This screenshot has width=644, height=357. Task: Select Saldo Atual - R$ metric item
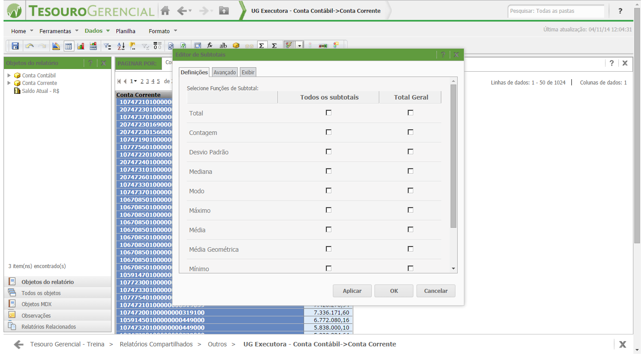click(x=41, y=91)
